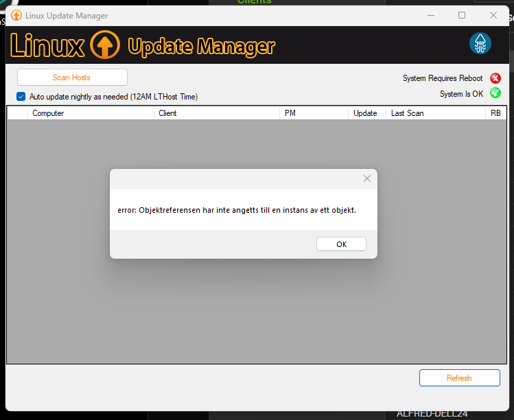Sort by the Last Scan column header
The height and width of the screenshot is (420, 514).
tap(435, 113)
